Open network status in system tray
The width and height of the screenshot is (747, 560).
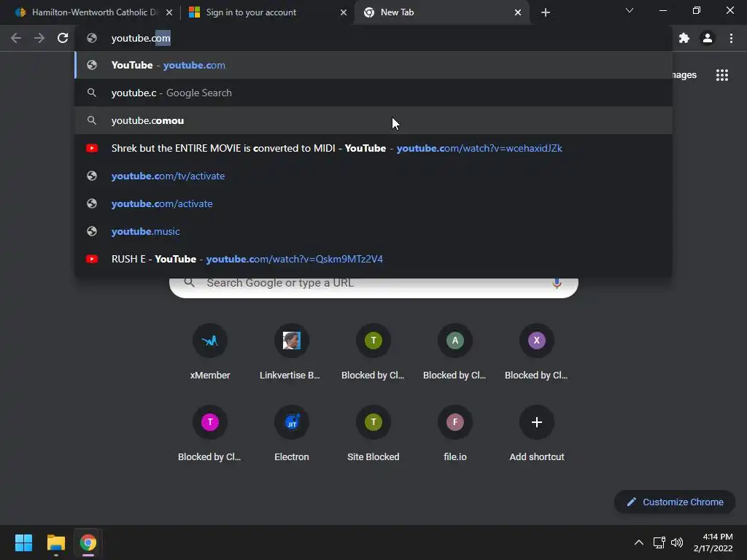click(x=659, y=542)
